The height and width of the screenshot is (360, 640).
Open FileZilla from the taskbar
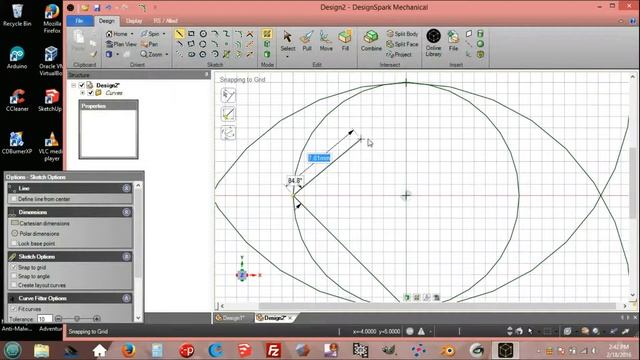coord(273,350)
